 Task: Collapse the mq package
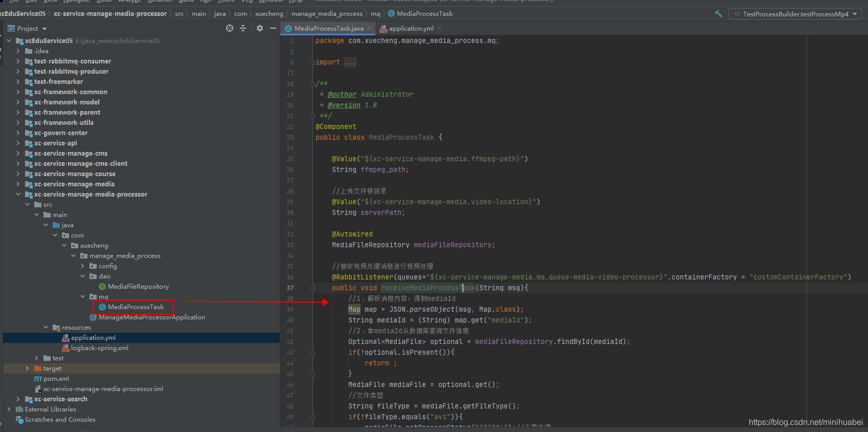point(82,296)
